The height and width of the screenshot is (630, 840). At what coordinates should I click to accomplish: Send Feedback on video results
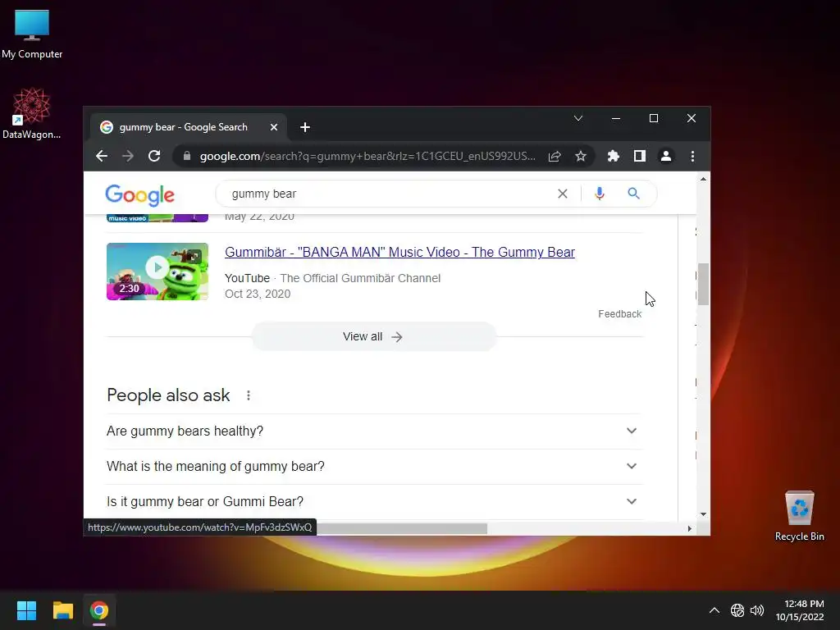(x=620, y=314)
